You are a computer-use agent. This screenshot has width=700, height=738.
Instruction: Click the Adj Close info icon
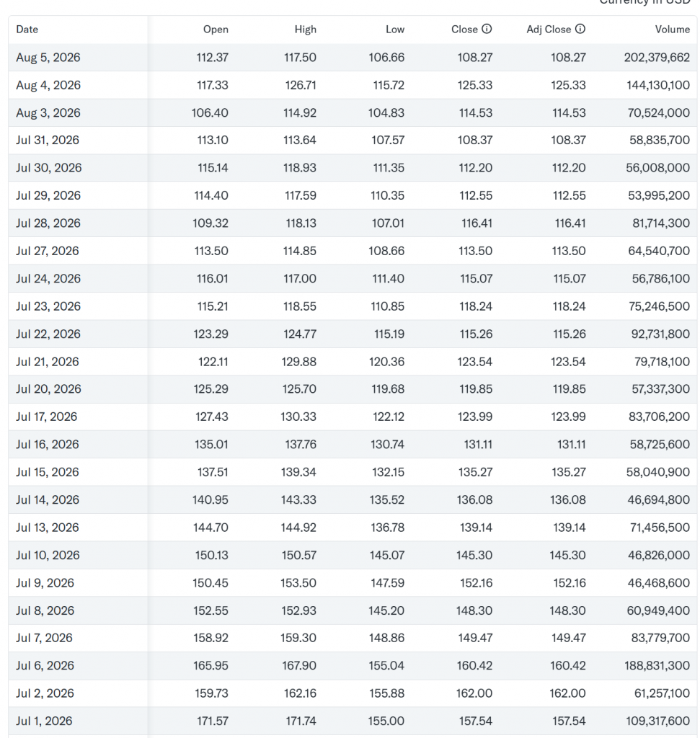[x=580, y=29]
